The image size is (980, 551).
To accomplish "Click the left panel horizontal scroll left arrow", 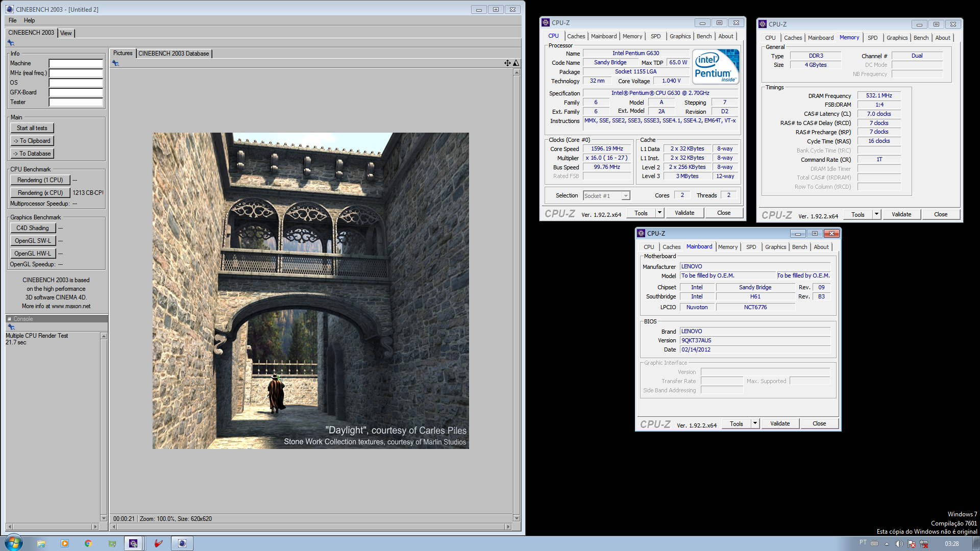I will 9,527.
